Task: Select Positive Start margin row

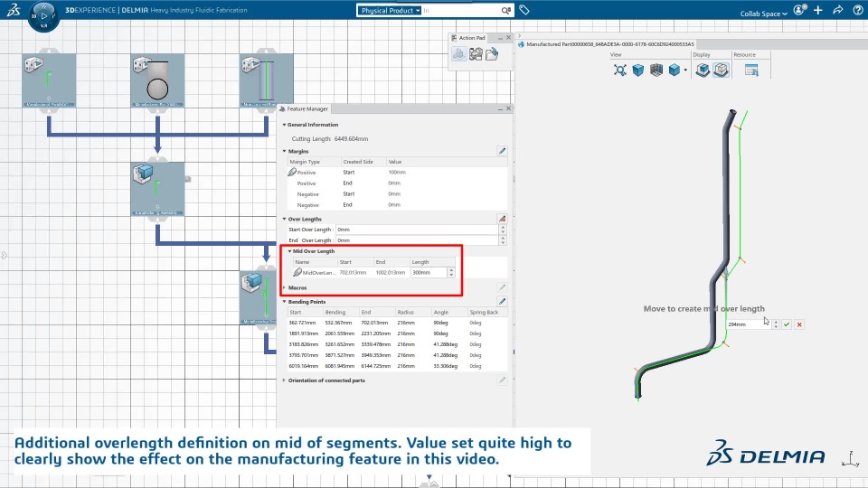Action: pyautogui.click(x=398, y=173)
